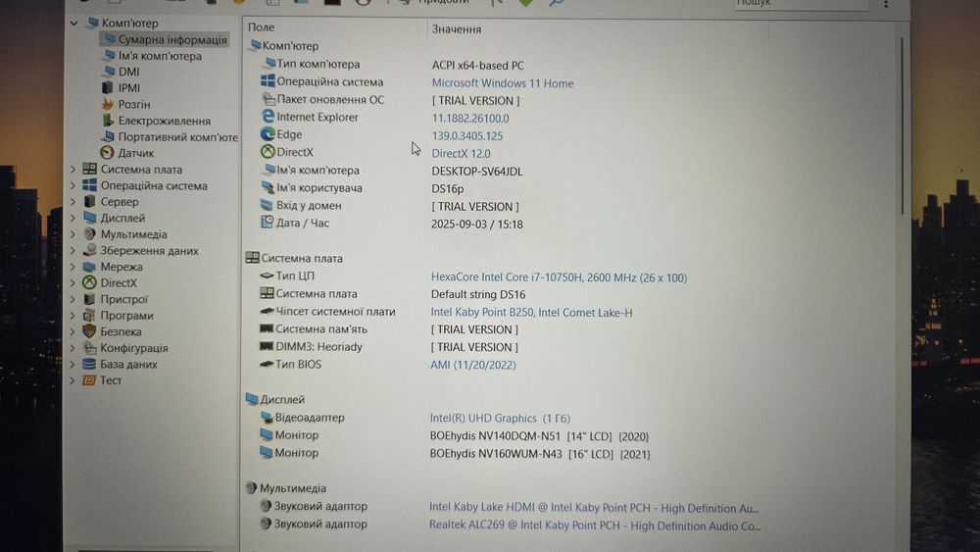The width and height of the screenshot is (980, 552).
Task: Click the Безпека shield icon
Action: click(x=89, y=331)
